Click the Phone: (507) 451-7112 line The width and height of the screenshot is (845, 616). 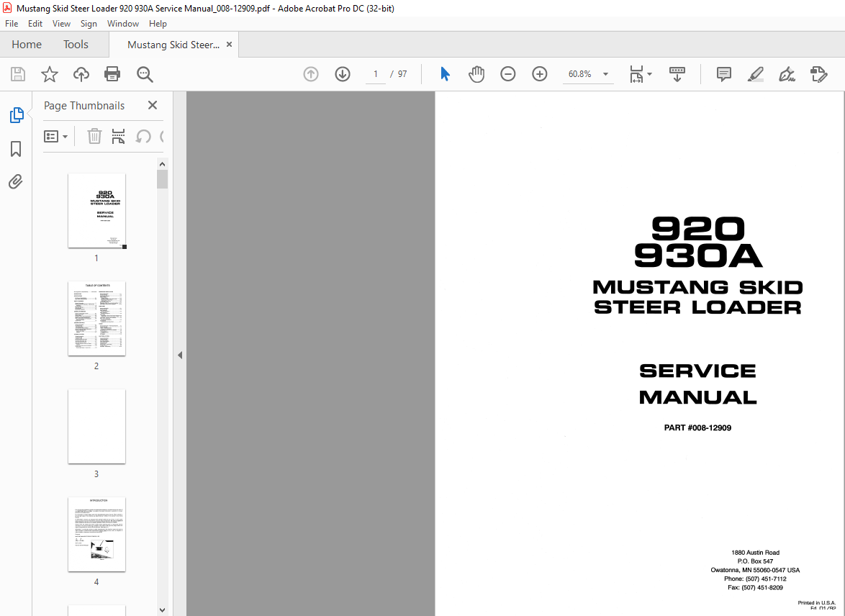pos(755,579)
